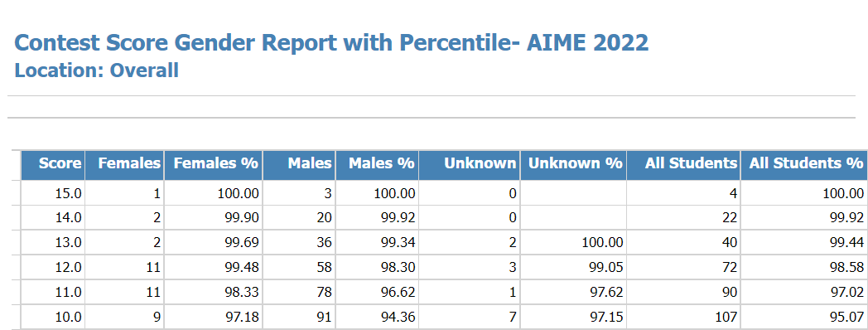Click the All Students column header
The image size is (868, 330).
[x=683, y=165]
